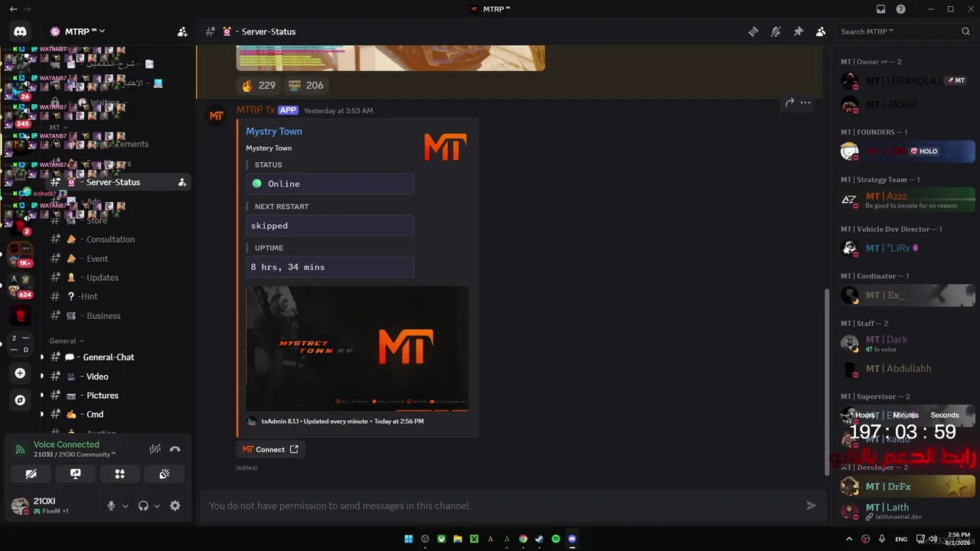
Task: Deafen with the headphones icon
Action: (143, 506)
